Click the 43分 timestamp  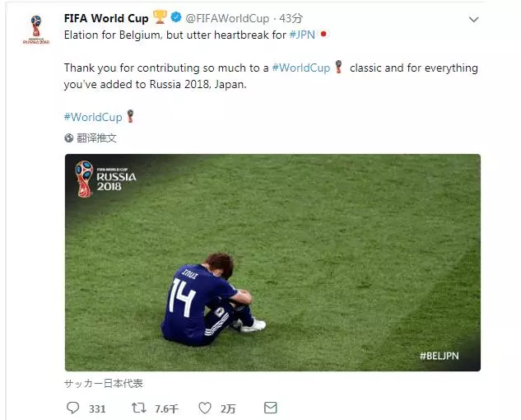click(x=291, y=18)
